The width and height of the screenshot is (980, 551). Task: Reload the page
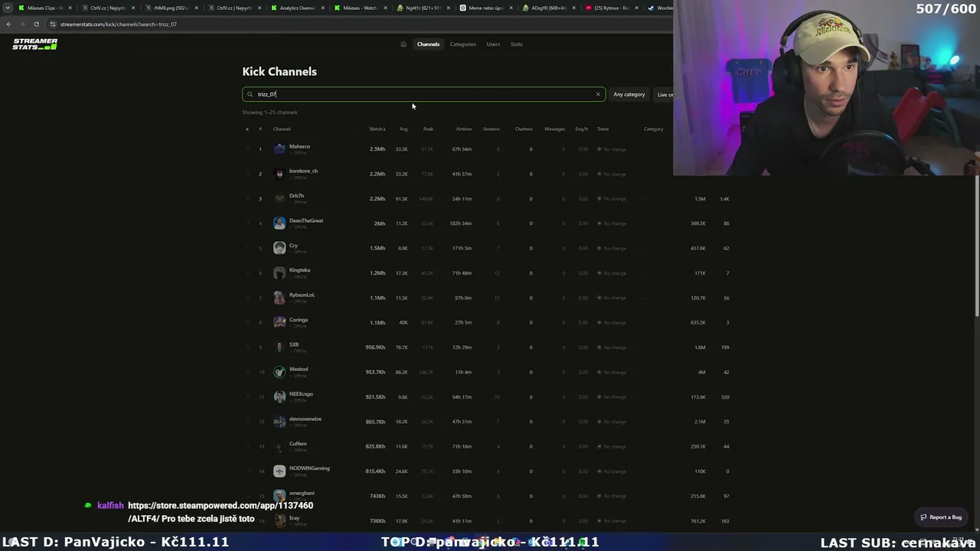click(36, 24)
